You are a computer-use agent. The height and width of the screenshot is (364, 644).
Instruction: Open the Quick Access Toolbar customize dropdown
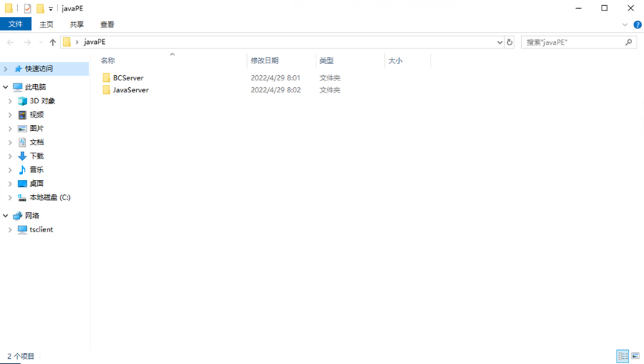pos(51,9)
